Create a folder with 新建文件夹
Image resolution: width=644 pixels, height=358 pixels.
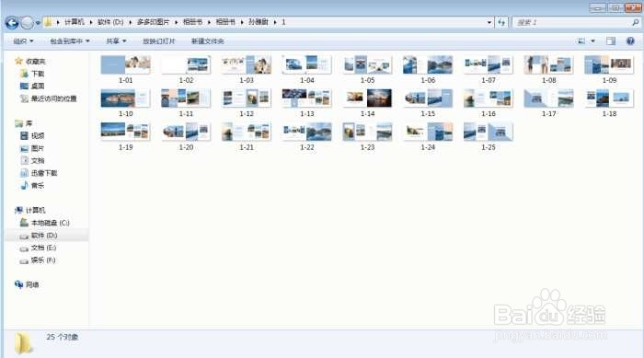tap(207, 41)
